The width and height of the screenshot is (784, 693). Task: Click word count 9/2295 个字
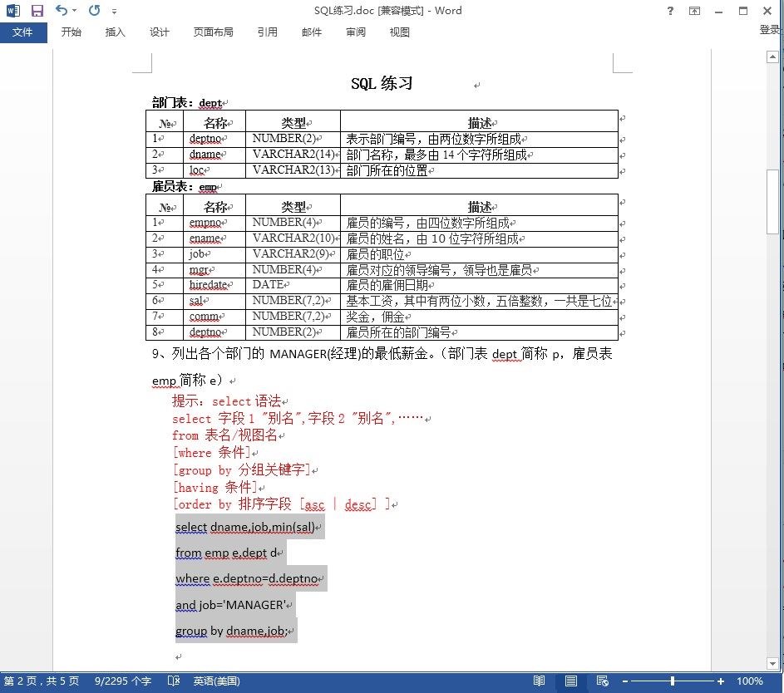click(123, 681)
